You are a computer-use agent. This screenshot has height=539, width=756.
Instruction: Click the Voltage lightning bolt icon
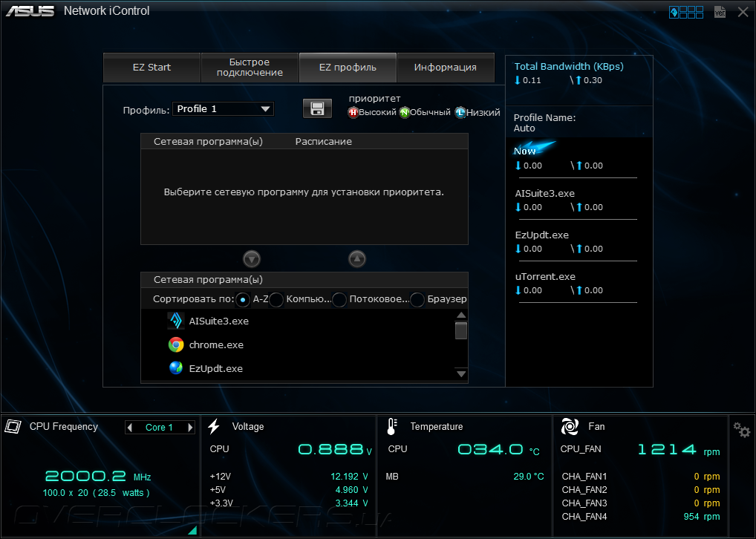tap(214, 426)
